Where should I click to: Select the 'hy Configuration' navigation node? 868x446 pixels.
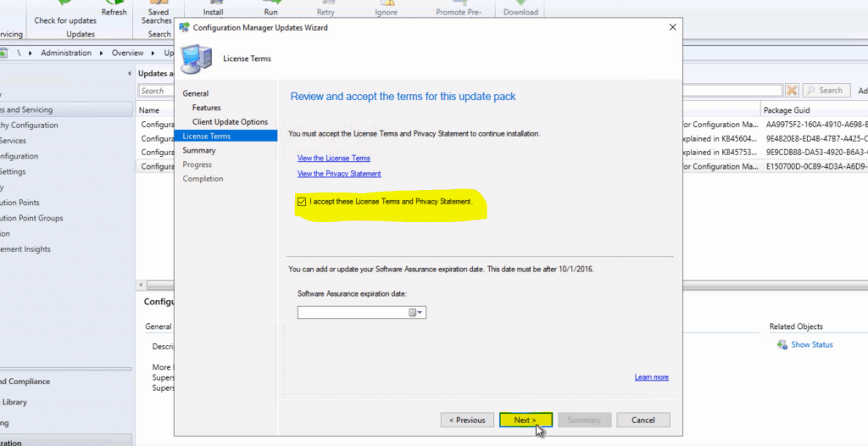[x=29, y=125]
